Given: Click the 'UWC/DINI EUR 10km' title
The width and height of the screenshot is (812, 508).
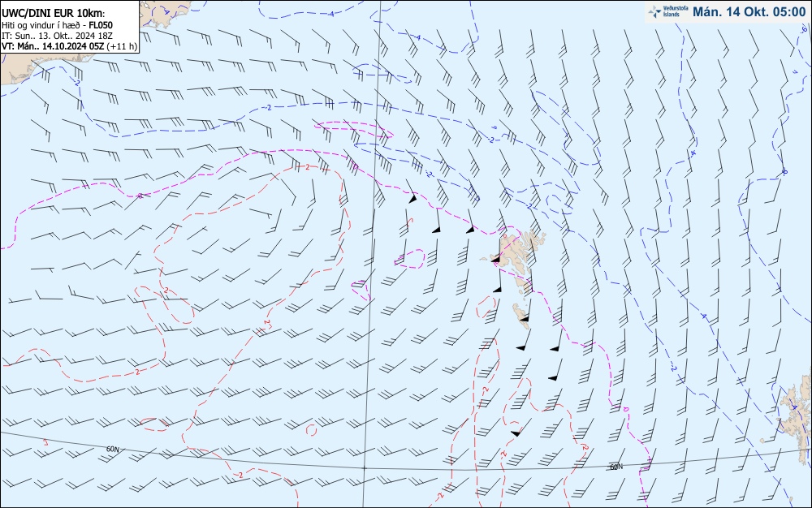Looking at the screenshot, I should pos(53,13).
